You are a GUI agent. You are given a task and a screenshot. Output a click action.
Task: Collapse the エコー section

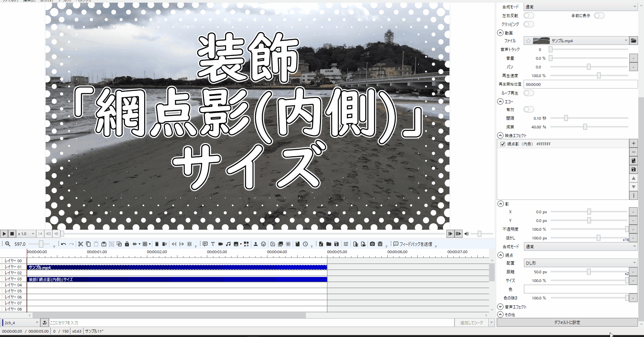pos(500,102)
